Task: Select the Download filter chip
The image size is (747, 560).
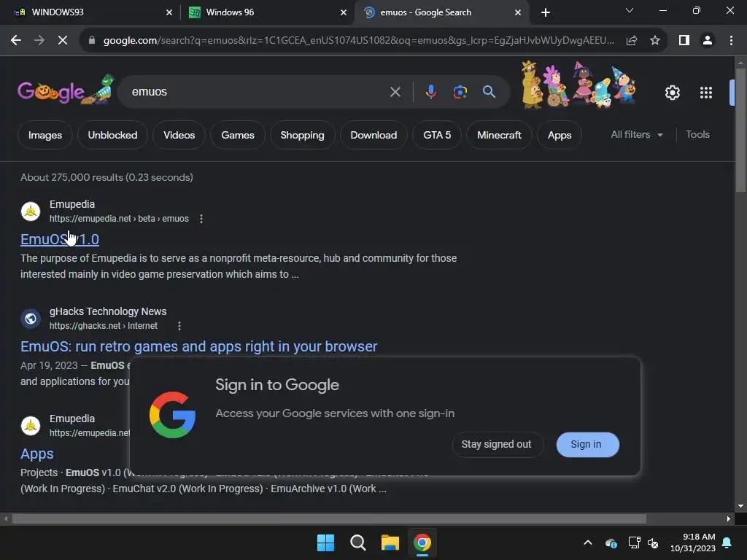Action: pyautogui.click(x=374, y=135)
